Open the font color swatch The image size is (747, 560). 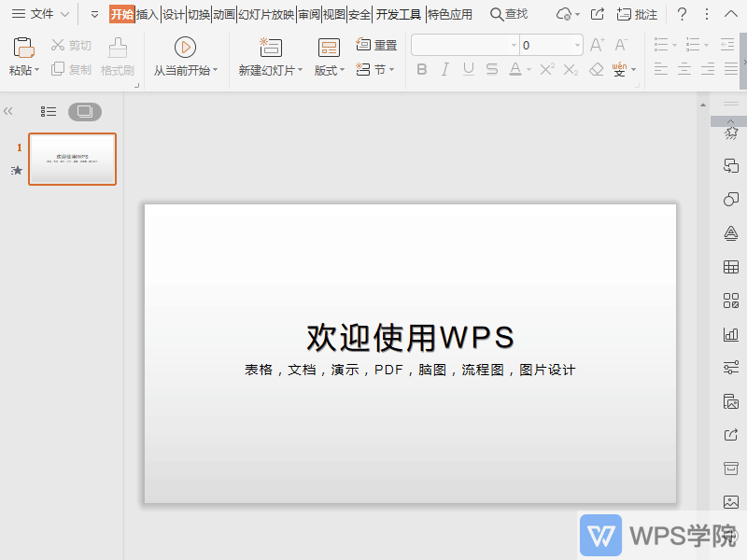[x=514, y=69]
